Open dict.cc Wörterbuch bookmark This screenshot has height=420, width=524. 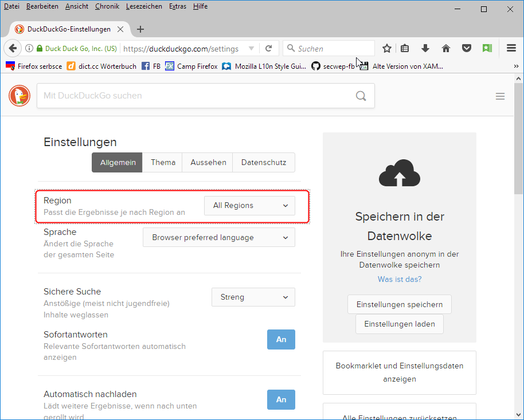(101, 66)
